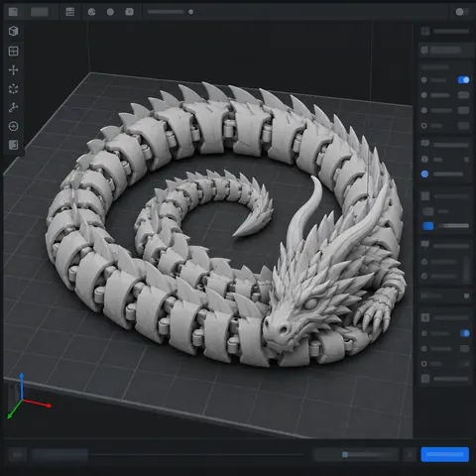Select the filled blue radio button in right panel

tap(424, 175)
